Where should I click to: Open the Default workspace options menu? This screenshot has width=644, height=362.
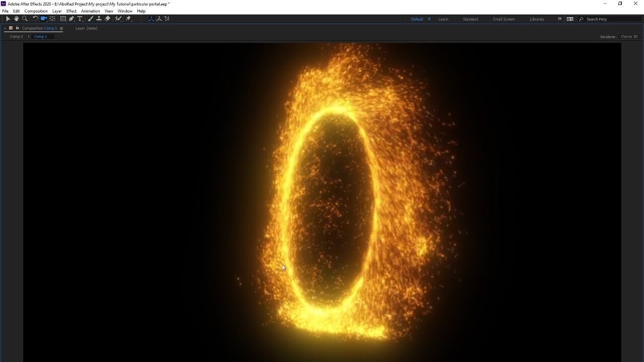tap(429, 19)
